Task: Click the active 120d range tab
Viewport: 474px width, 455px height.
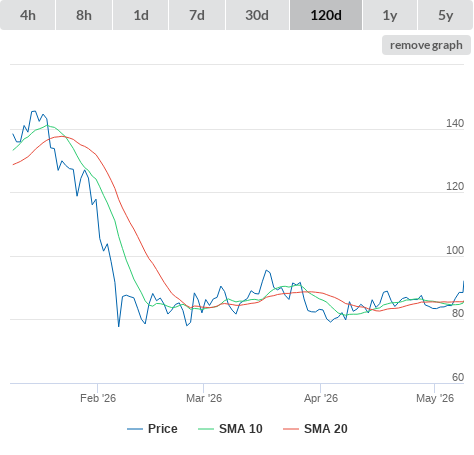Action: (326, 15)
